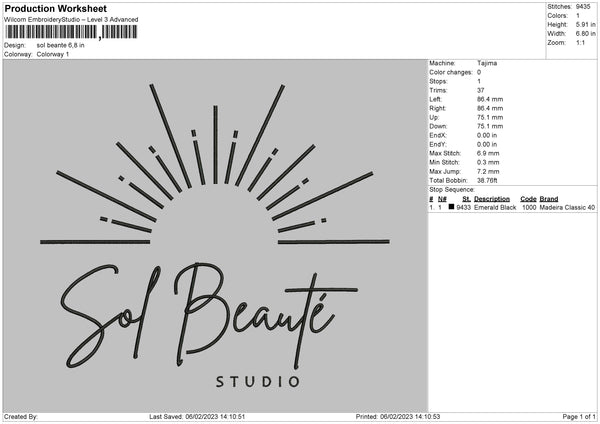Click the Total Bobbin value 38.76ft
The image size is (600, 424).
pos(487,180)
